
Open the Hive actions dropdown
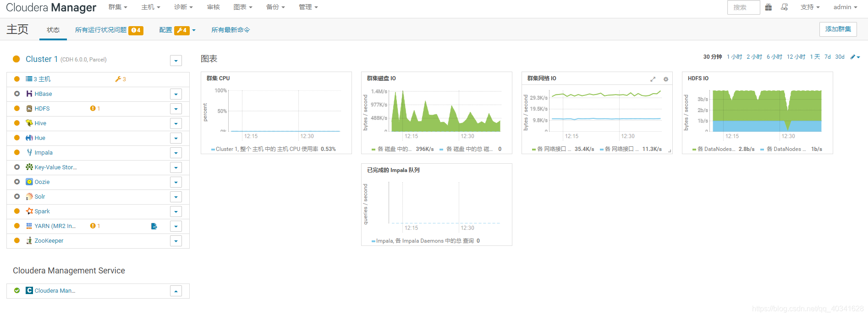click(x=176, y=123)
